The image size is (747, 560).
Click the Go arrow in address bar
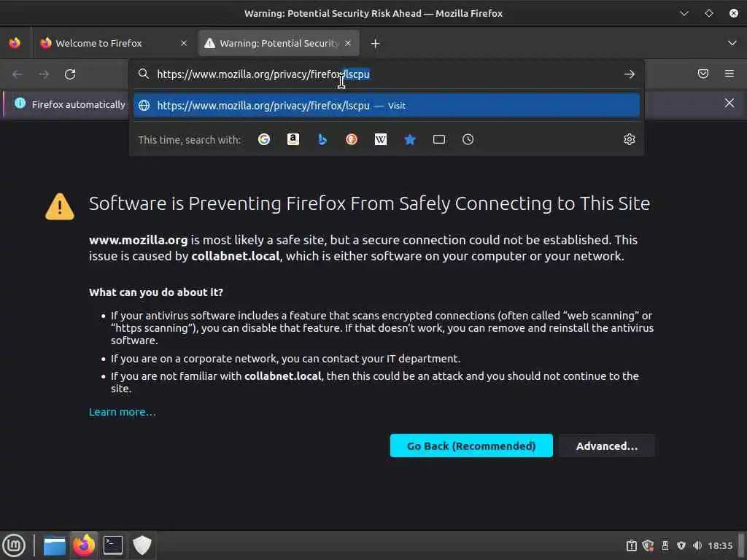tap(630, 74)
